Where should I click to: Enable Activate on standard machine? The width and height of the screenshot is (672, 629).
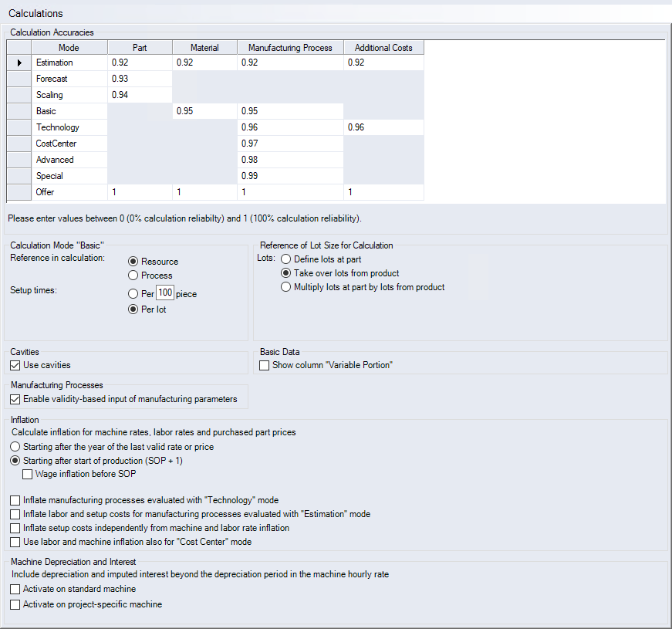pos(15,589)
